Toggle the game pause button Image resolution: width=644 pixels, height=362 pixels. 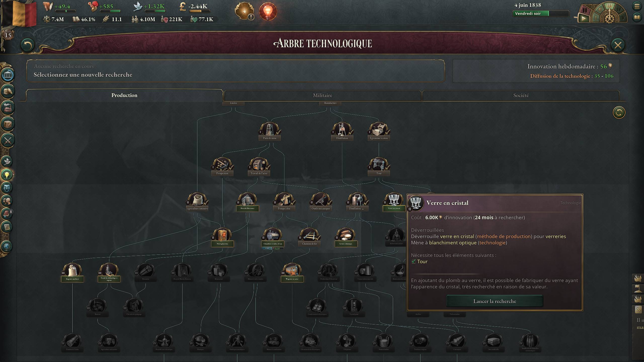(585, 11)
